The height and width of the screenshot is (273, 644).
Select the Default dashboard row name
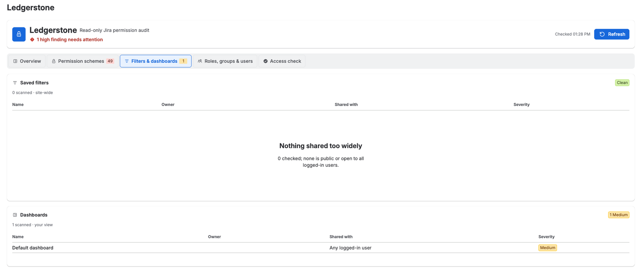[33, 248]
